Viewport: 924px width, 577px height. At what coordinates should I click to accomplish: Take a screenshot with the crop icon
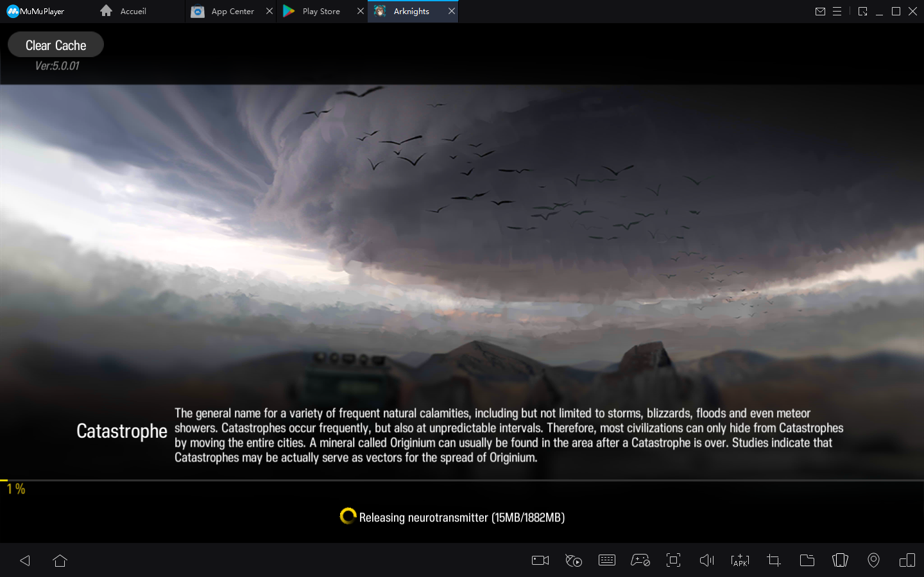(x=774, y=560)
